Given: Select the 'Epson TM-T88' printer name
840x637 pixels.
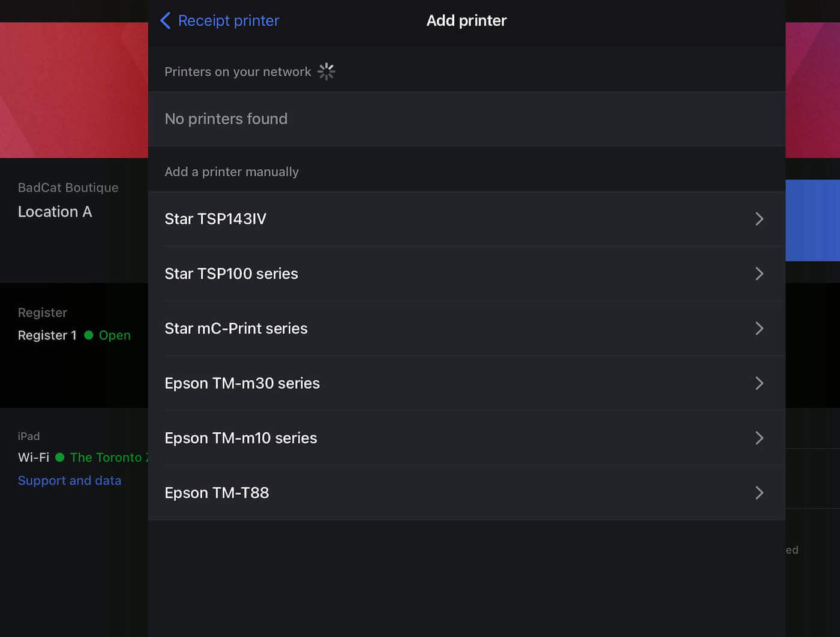Looking at the screenshot, I should coord(217,492).
